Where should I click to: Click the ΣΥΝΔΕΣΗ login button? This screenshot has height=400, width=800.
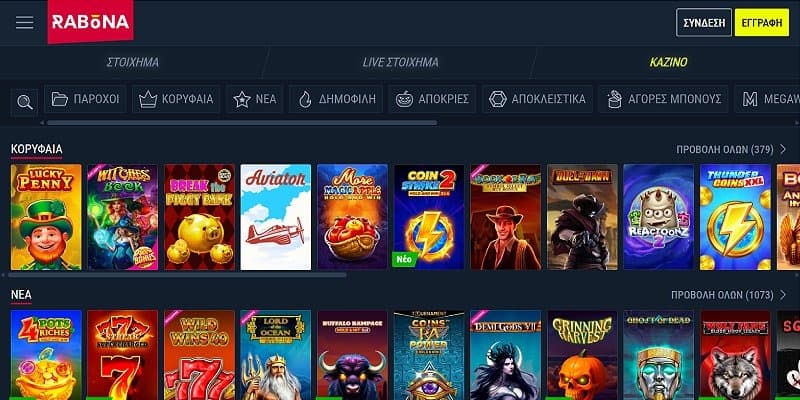(x=704, y=22)
